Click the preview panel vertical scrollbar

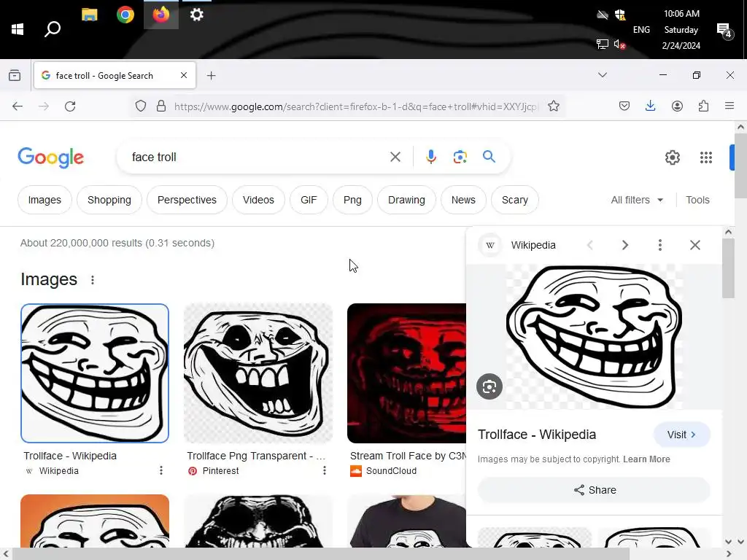(728, 268)
